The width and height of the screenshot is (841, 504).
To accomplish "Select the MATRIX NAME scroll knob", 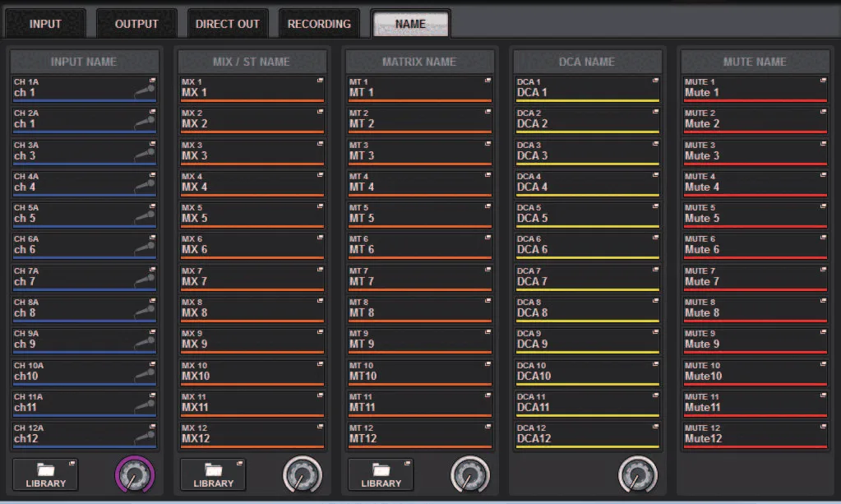I will pyautogui.click(x=470, y=474).
